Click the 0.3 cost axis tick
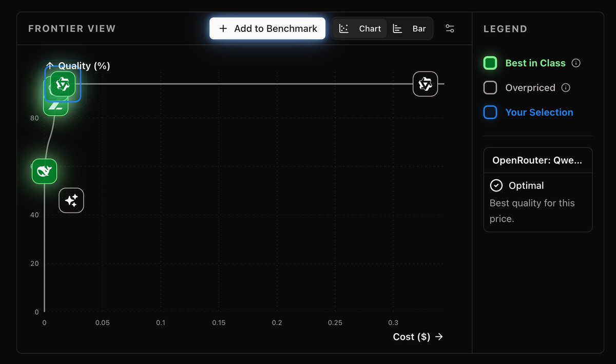Viewport: 616px width, 364px height. [393, 323]
